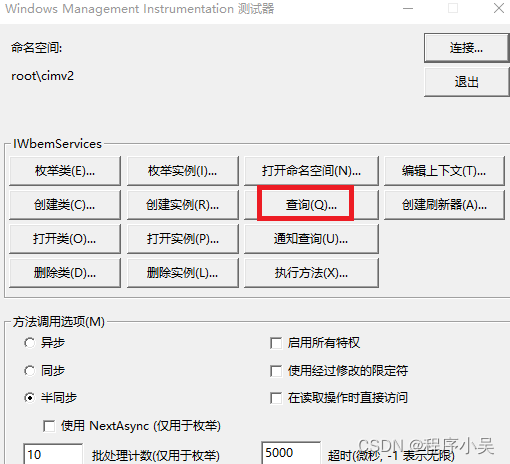Image resolution: width=510 pixels, height=464 pixels.
Task: Minimize the WMI 测试器 window
Action: [x=408, y=8]
